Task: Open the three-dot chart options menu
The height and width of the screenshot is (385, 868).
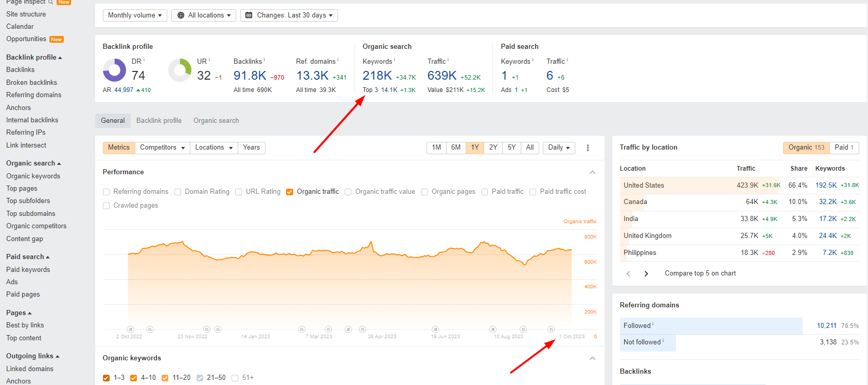Action: click(588, 148)
